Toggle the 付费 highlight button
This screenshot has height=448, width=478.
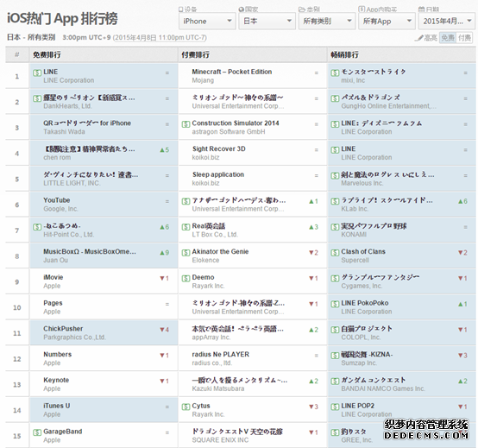coord(464,38)
